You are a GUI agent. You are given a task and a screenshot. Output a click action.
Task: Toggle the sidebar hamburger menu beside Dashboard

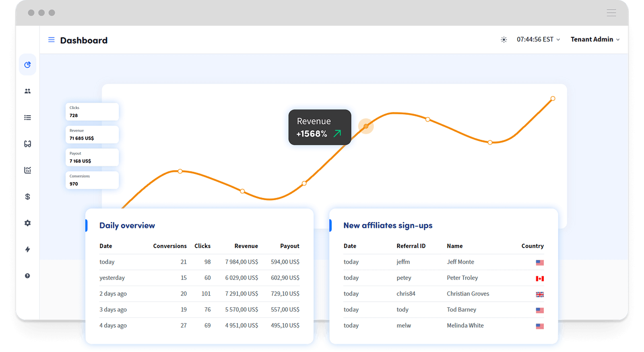coord(52,40)
